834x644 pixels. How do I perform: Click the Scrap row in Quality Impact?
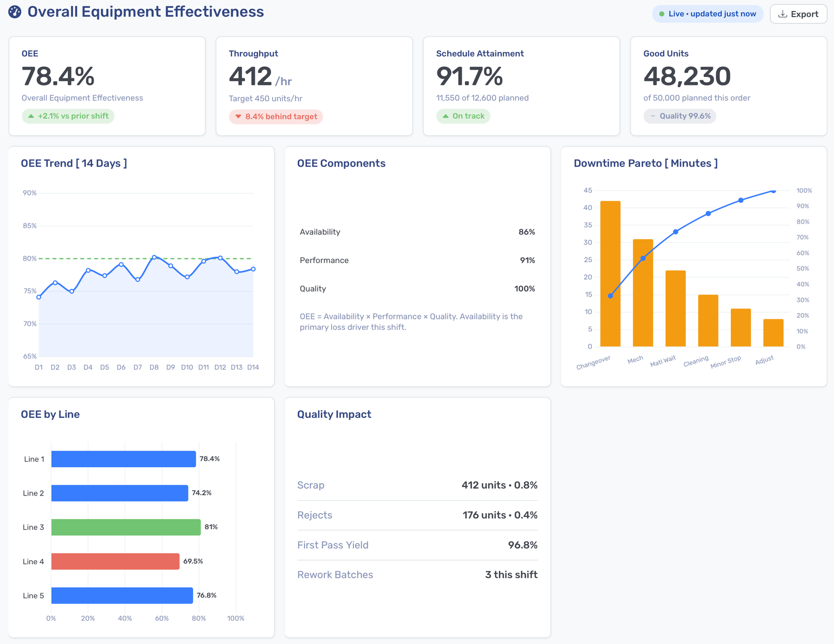coord(418,485)
